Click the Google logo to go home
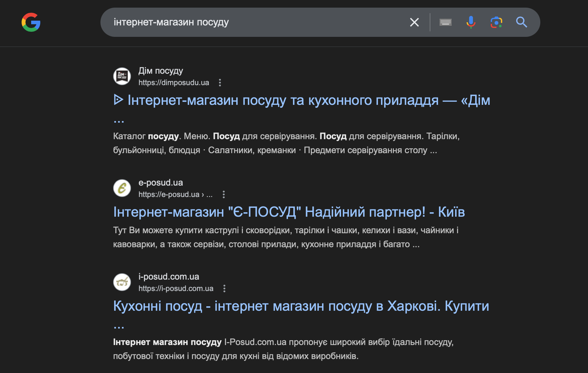Viewport: 588px width, 373px height. pyautogui.click(x=31, y=22)
